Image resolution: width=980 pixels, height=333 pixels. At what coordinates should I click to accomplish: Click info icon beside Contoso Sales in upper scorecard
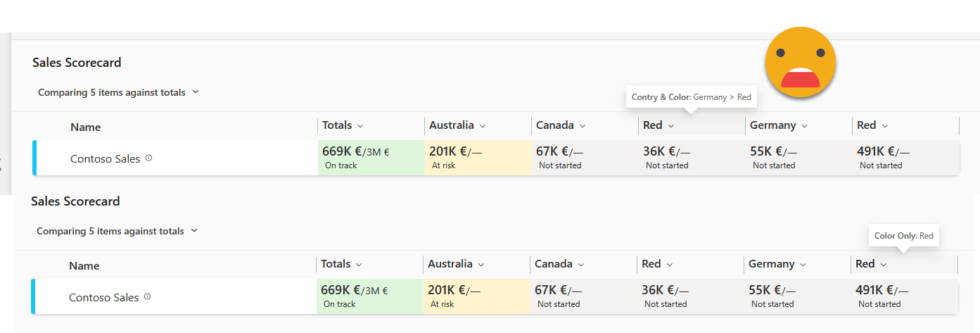tap(148, 158)
